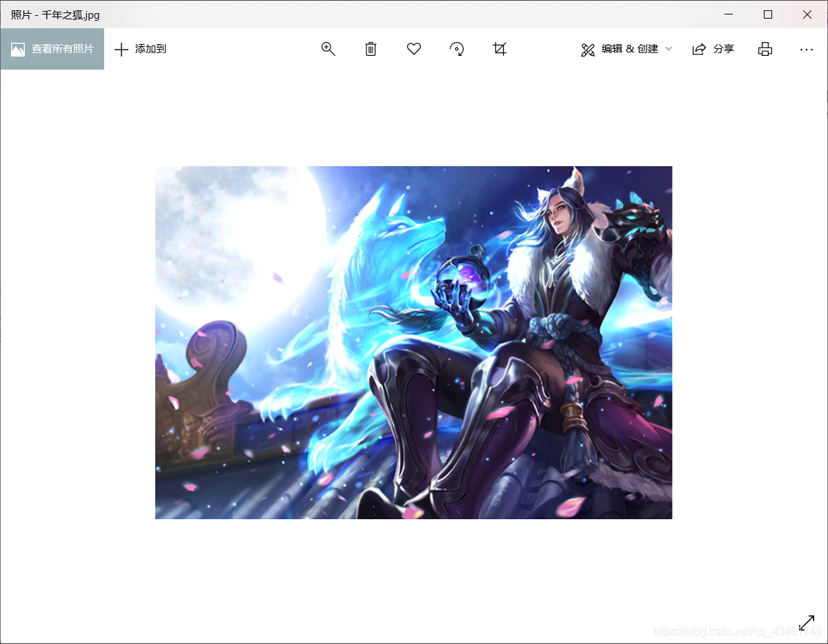Image resolution: width=828 pixels, height=644 pixels.
Task: Maximize the Photos window
Action: pos(768,14)
